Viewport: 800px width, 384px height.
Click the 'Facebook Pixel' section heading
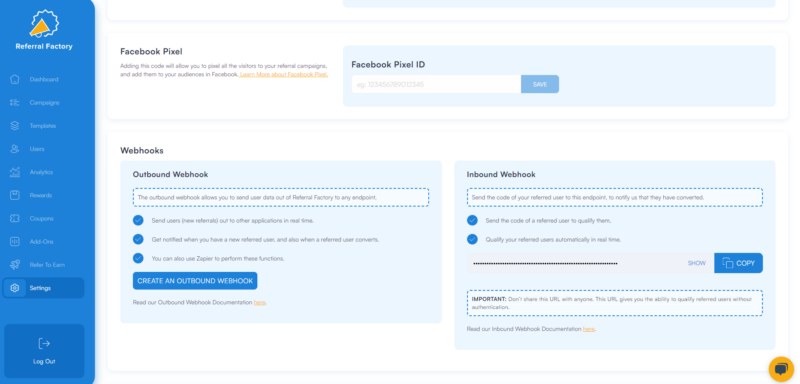pos(152,52)
